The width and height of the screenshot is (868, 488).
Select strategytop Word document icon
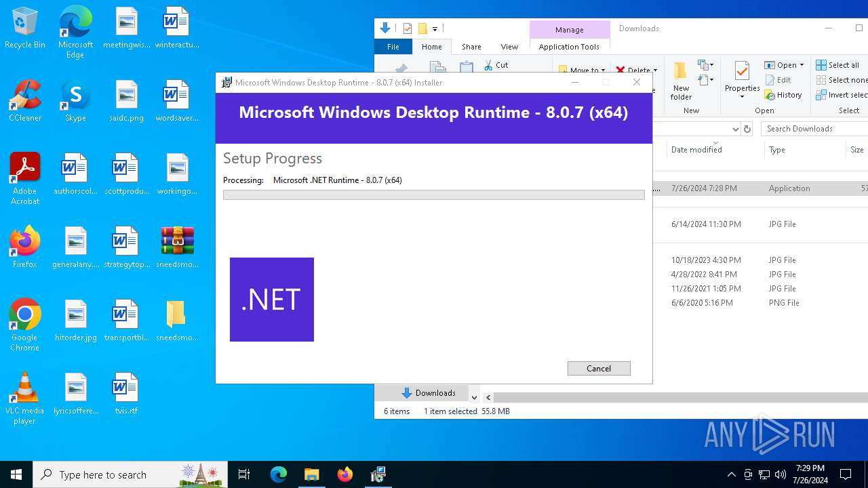pyautogui.click(x=126, y=248)
